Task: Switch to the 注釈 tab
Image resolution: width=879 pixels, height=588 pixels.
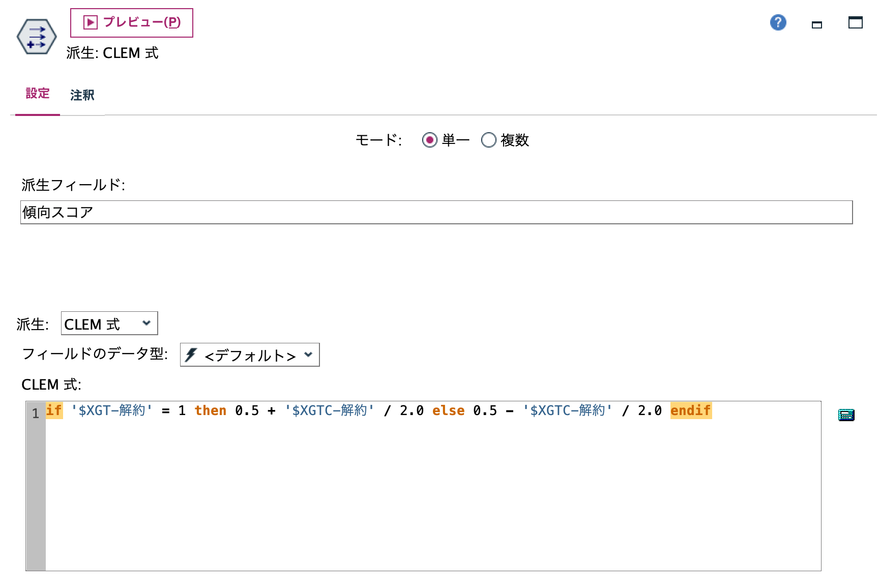Action: [x=82, y=95]
